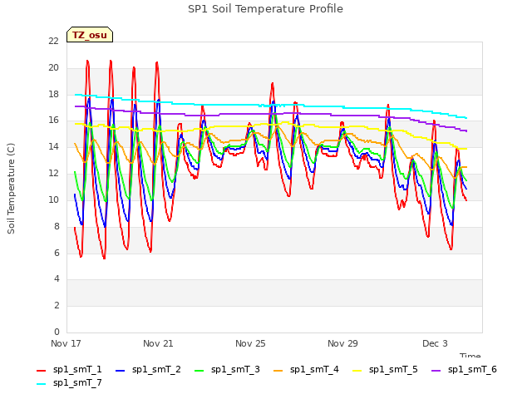Click the 10 y-axis tick label
532x399 pixels.
tap(53, 199)
